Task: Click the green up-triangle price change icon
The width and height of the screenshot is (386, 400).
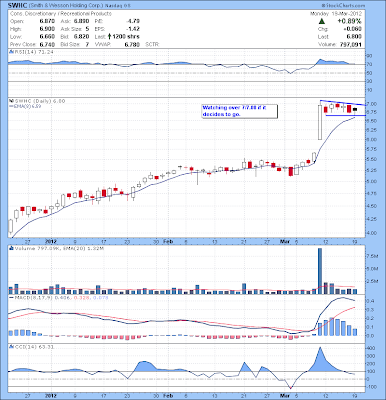Action: coord(321,21)
